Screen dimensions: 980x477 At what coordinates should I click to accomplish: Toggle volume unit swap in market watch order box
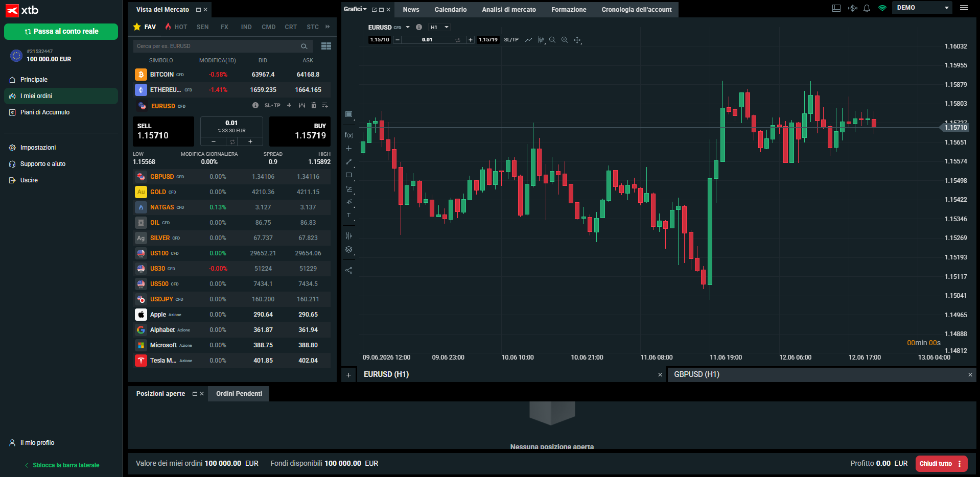[232, 141]
